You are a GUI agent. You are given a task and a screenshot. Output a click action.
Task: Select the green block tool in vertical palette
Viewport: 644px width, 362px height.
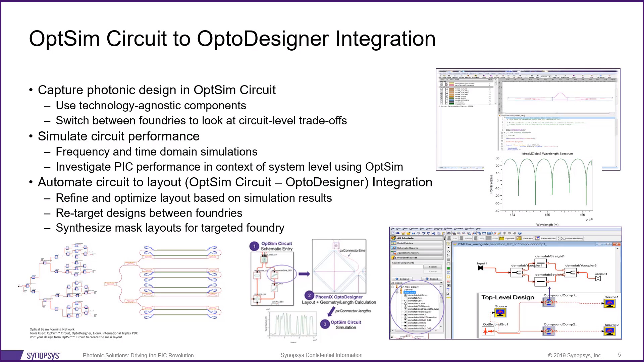point(448,268)
